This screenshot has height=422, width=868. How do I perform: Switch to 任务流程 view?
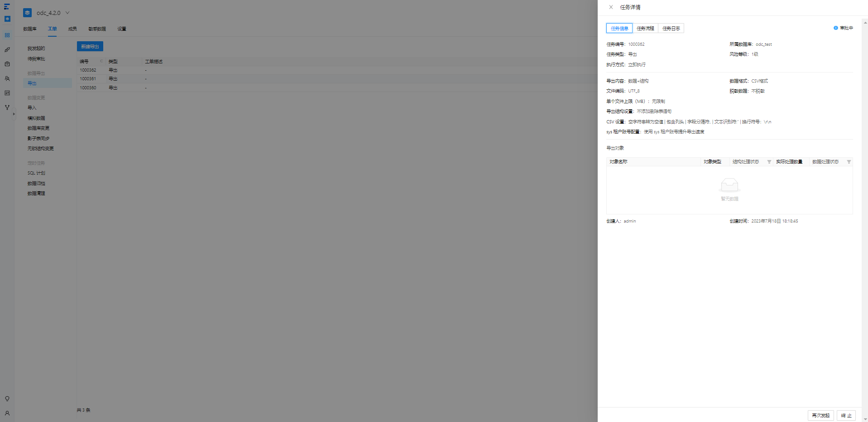pyautogui.click(x=645, y=29)
